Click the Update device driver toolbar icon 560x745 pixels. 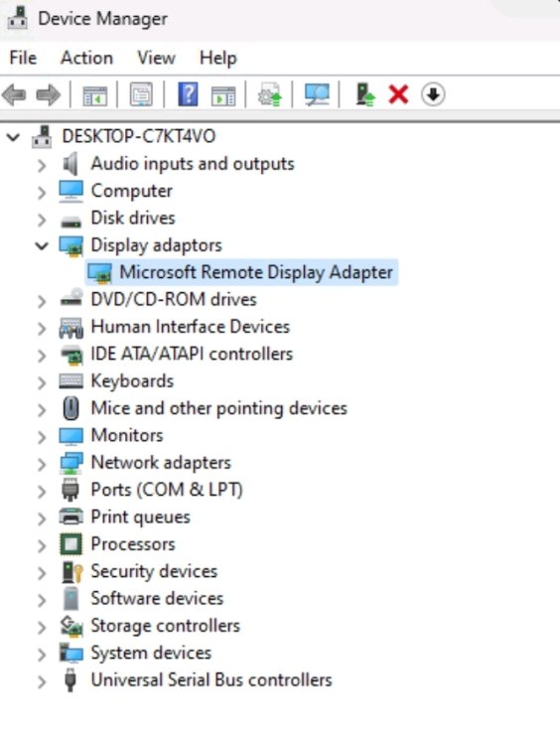click(x=270, y=94)
